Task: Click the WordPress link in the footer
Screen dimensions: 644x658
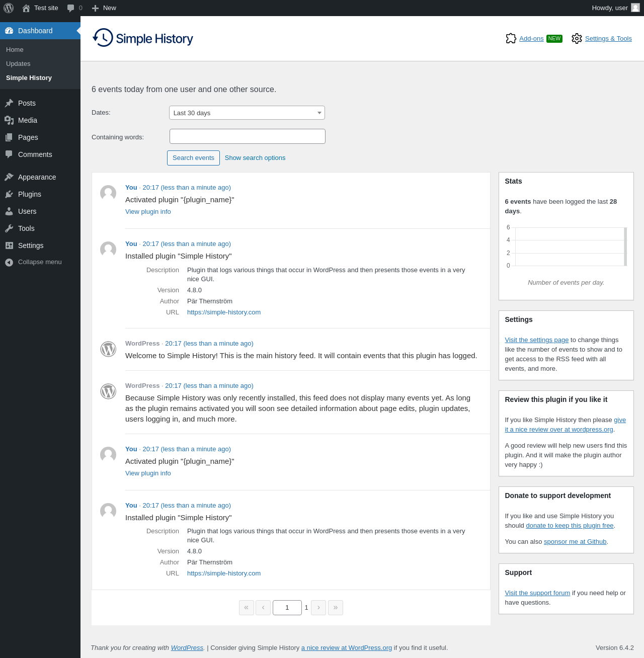Action: coord(187,648)
